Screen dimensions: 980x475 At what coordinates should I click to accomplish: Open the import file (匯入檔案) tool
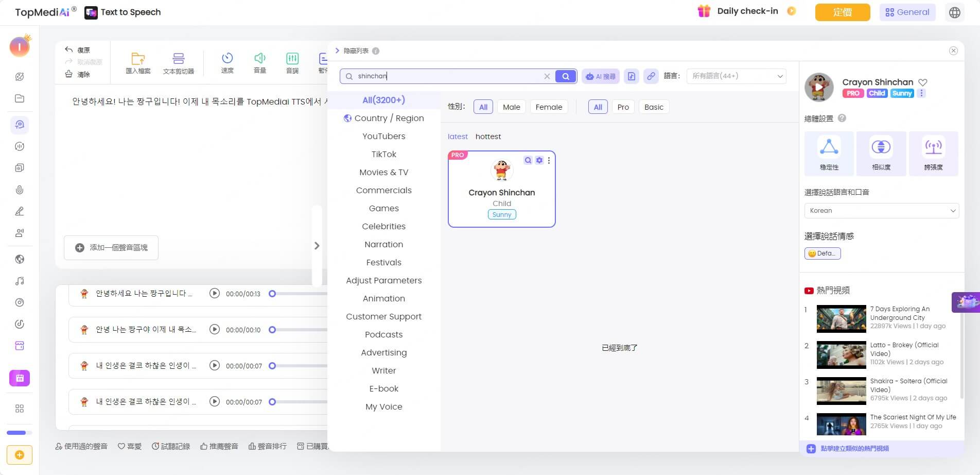[138, 63]
